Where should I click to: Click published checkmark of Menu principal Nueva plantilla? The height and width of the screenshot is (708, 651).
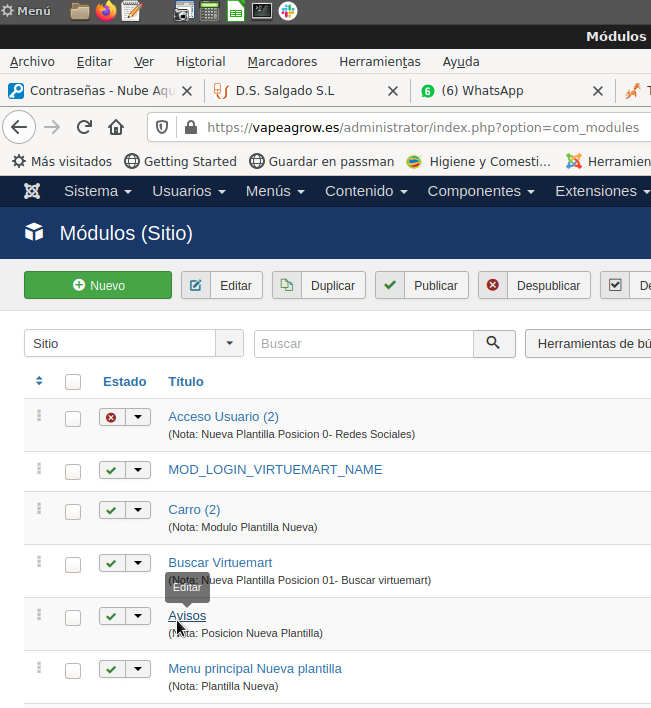coord(112,669)
